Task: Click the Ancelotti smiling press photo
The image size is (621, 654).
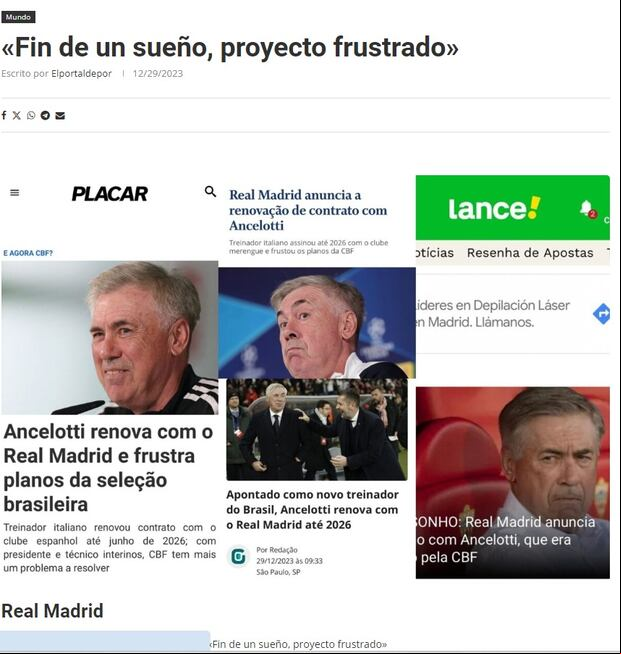Action: pos(110,337)
